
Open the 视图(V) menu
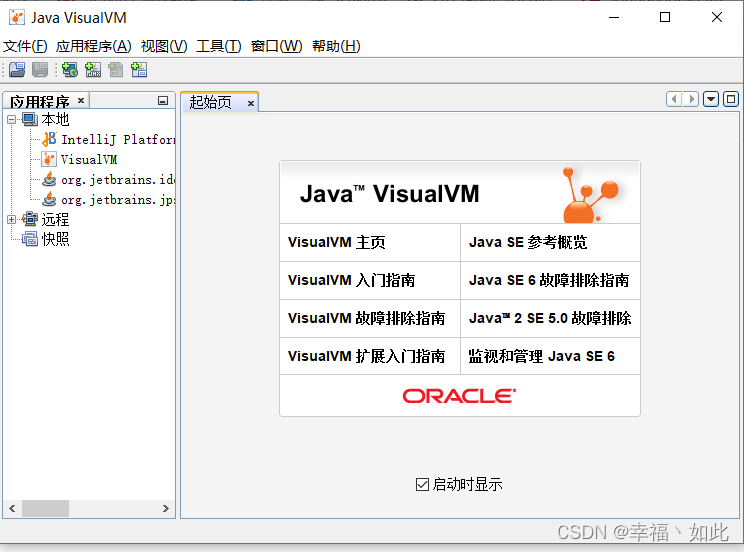point(164,46)
